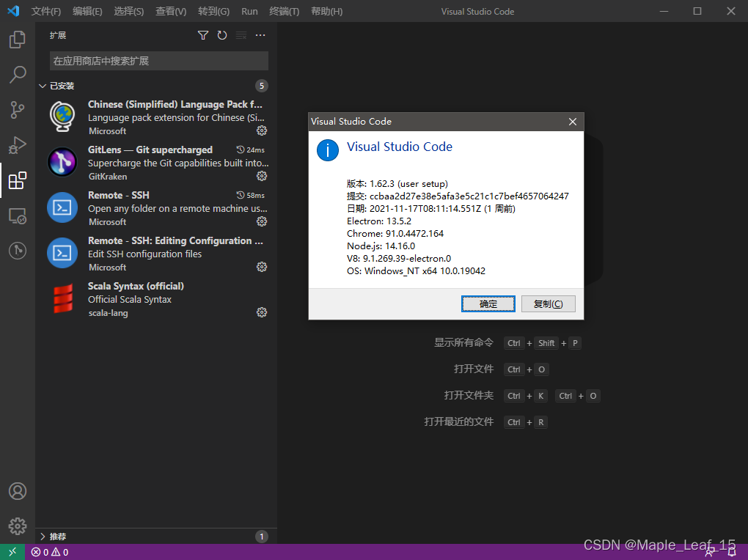Viewport: 748px width, 560px height.
Task: Open the 文件(F) menu
Action: pos(46,12)
